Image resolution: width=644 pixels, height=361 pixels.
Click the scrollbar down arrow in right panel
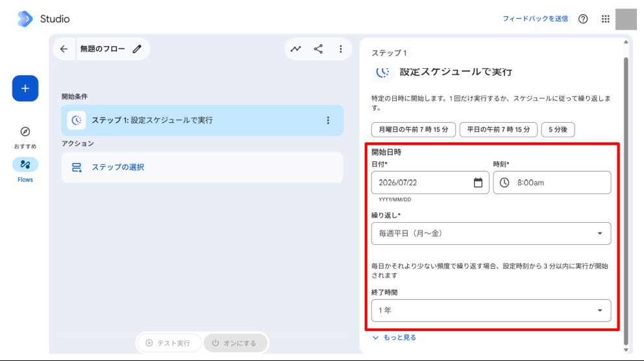[x=626, y=350]
